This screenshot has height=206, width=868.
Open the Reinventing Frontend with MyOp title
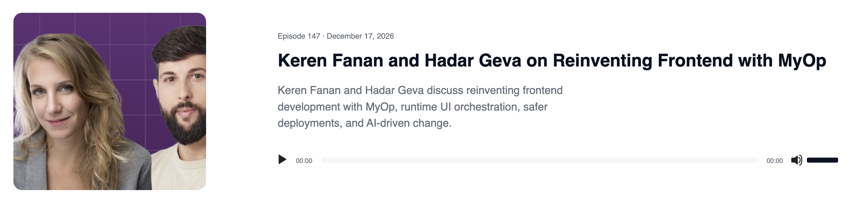pyautogui.click(x=552, y=61)
